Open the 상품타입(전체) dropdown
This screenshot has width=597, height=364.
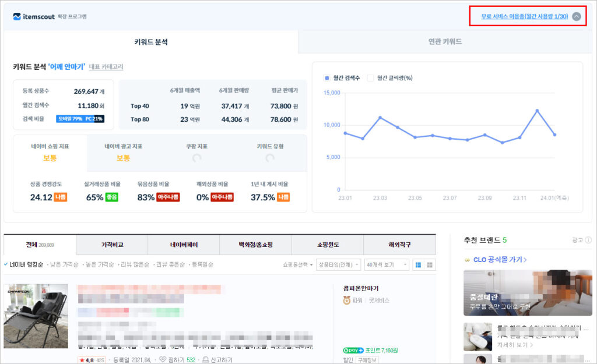coord(338,264)
